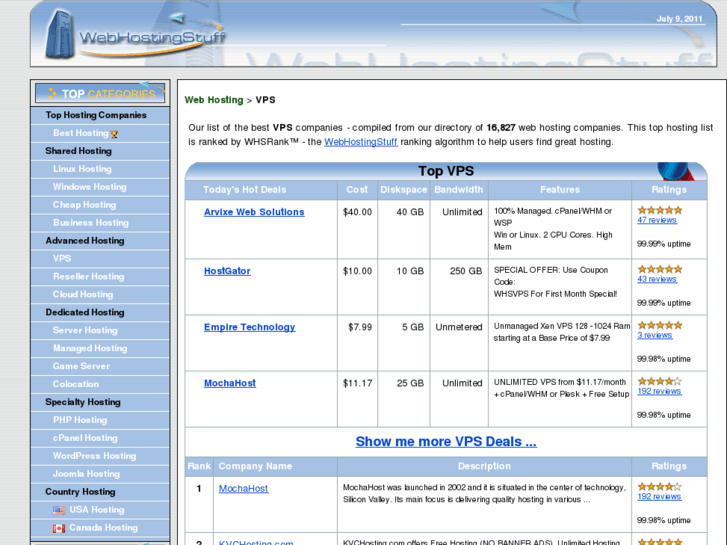Open the HostGator deal link
The image size is (727, 545).
(227, 271)
